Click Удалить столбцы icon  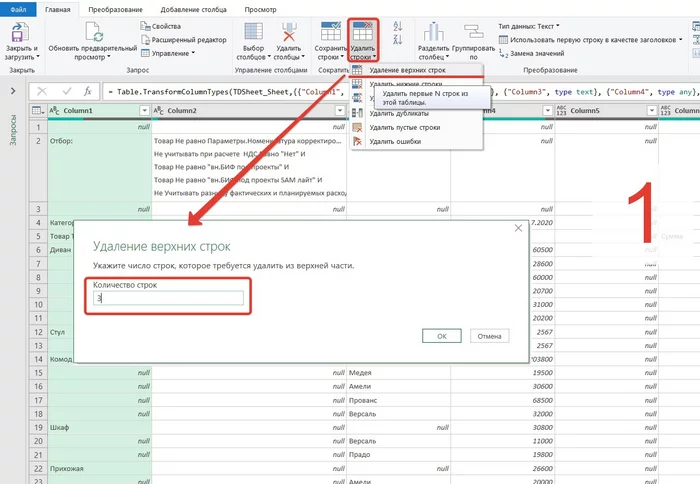coord(289,32)
